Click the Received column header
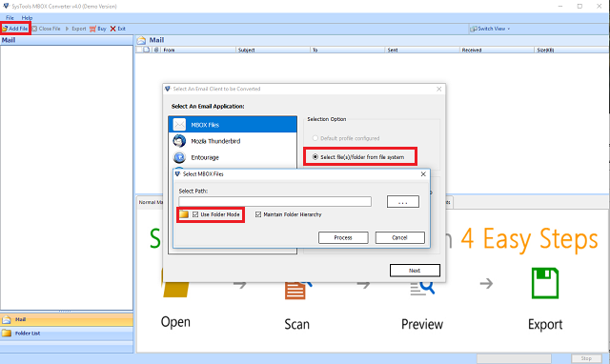The width and height of the screenshot is (610, 364). tap(497, 51)
